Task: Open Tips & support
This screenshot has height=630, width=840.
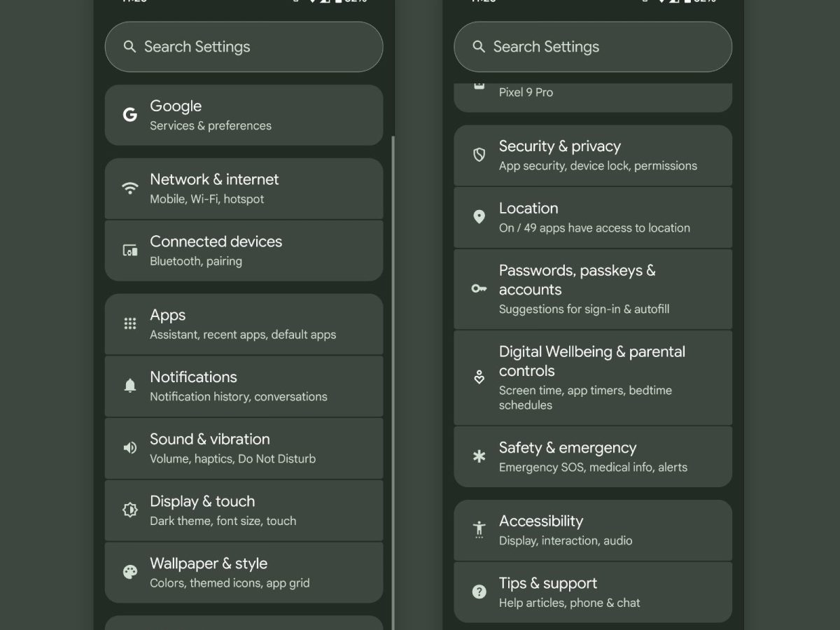Action: tap(592, 592)
